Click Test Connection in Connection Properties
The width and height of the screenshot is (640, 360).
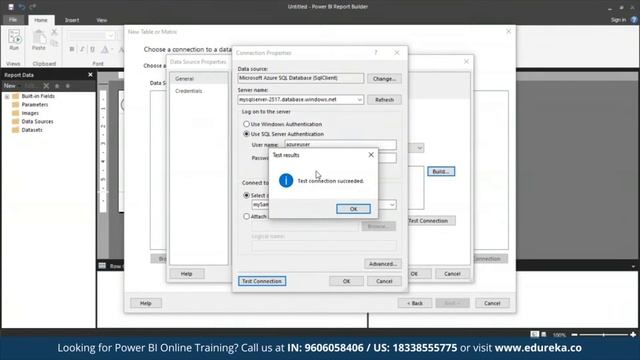[262, 281]
